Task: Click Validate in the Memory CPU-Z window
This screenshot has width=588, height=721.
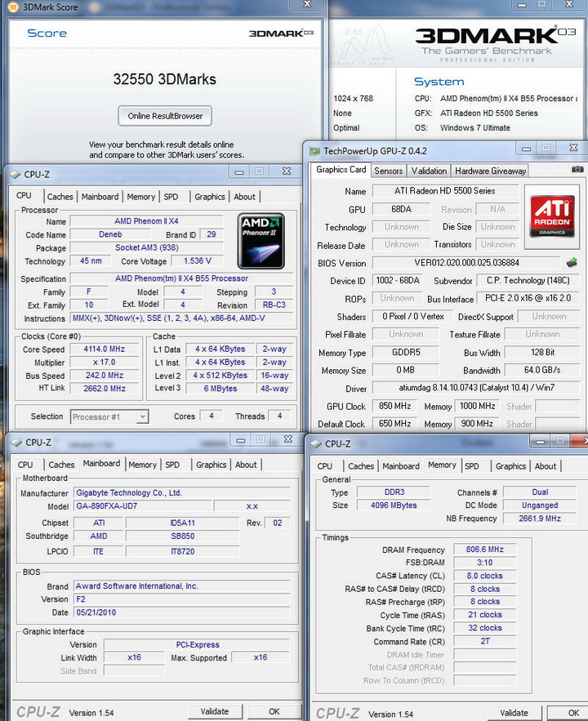Action: click(x=514, y=713)
